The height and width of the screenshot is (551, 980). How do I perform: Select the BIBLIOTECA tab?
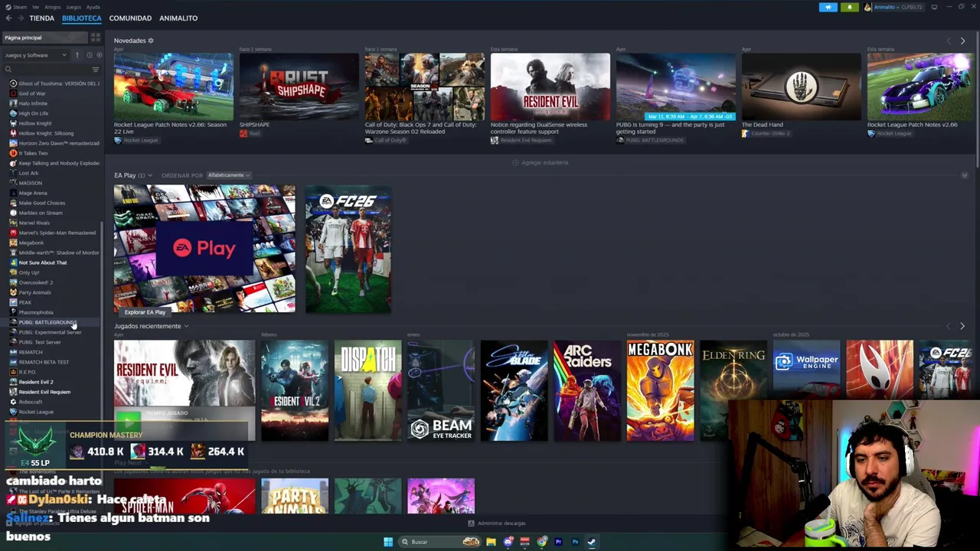click(x=81, y=18)
